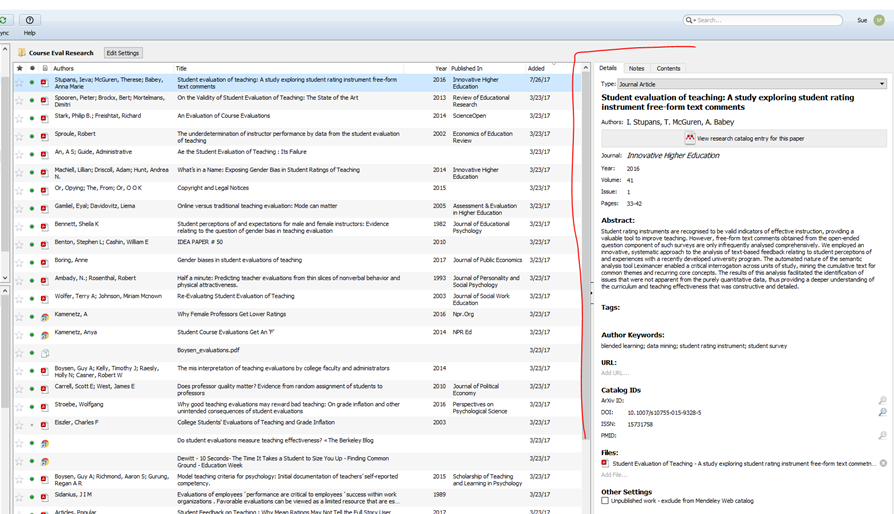Screen dimensions: 894x514
Task: Click the DOI field value
Action: pyautogui.click(x=664, y=413)
